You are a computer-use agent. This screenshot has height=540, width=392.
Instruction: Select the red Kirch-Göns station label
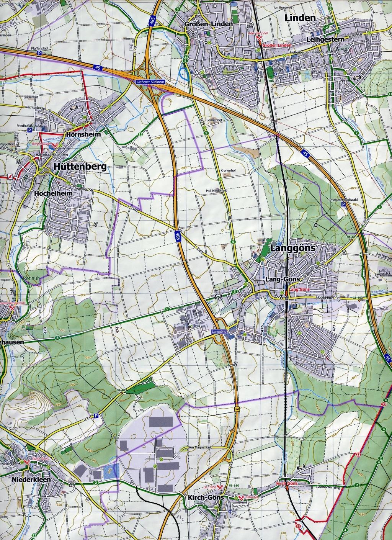[x=286, y=484]
